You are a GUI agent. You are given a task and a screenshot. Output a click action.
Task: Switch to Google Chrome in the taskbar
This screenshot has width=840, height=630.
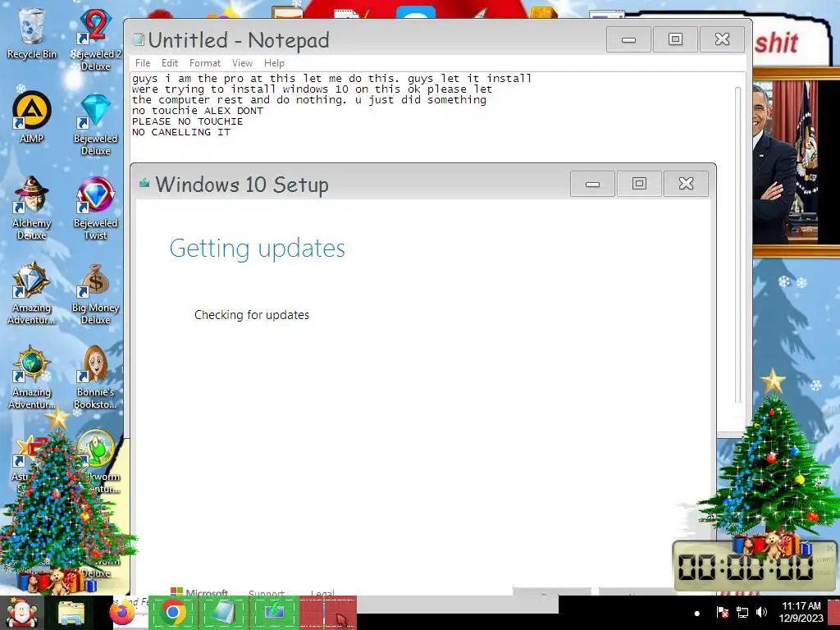tap(173, 612)
